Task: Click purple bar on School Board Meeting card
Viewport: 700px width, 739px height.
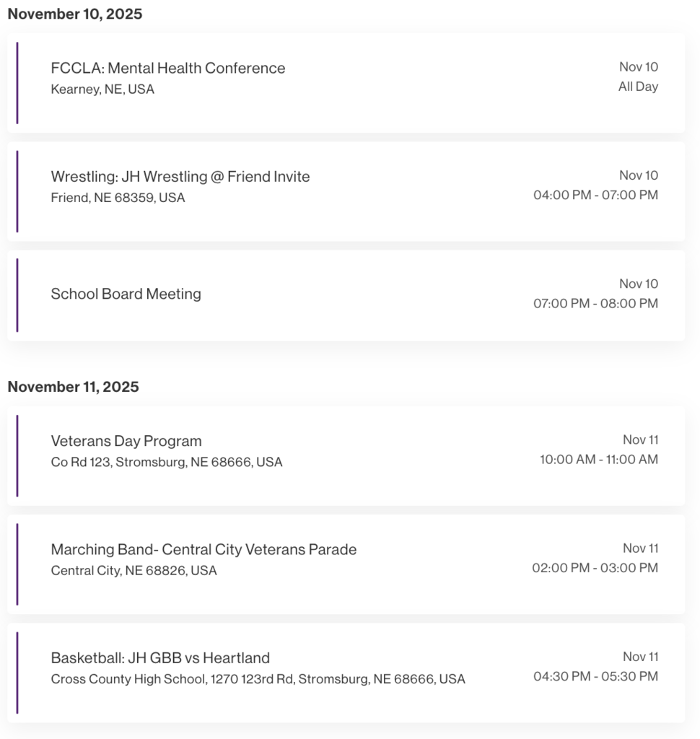Action: point(17,295)
